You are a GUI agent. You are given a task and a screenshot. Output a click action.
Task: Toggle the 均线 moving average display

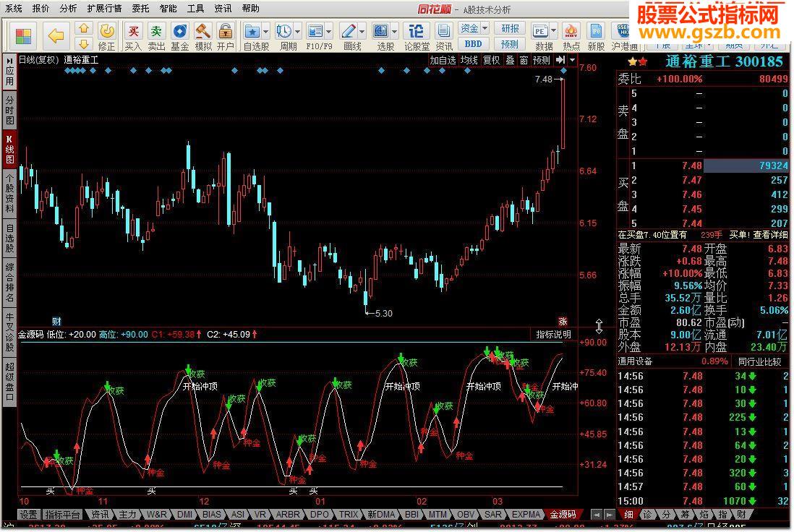(469, 60)
